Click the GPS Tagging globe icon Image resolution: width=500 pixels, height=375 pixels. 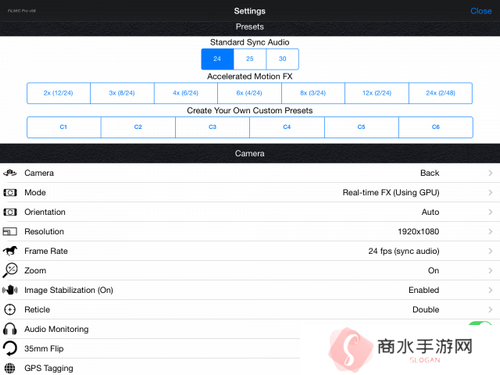(10, 368)
